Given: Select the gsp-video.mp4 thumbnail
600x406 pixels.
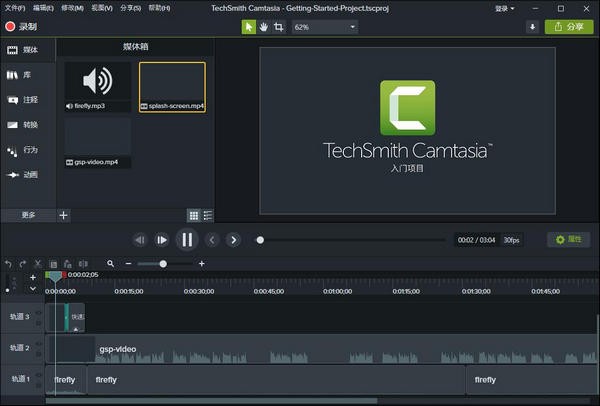Looking at the screenshot, I should [98, 143].
